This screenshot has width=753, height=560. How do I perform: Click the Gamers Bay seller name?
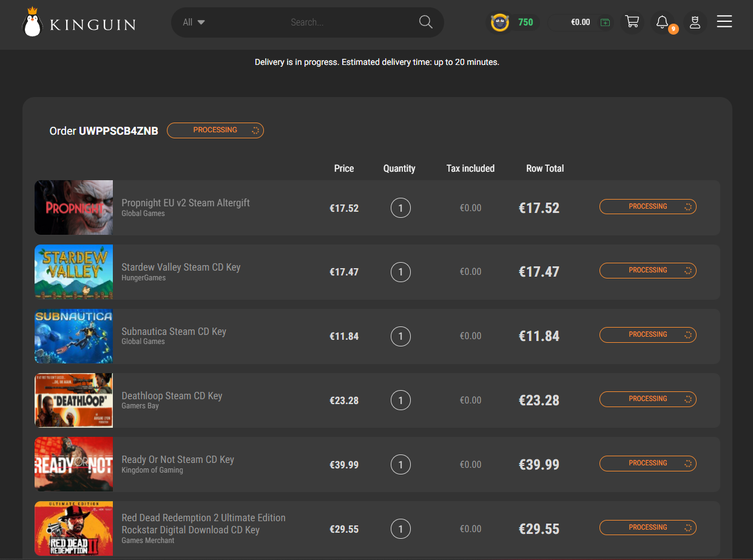(140, 406)
